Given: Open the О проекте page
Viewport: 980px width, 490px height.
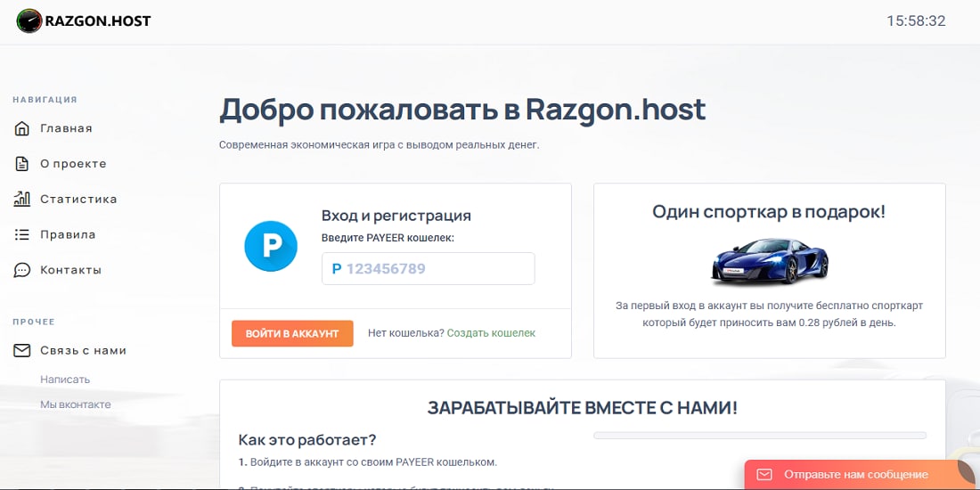Looking at the screenshot, I should (73, 164).
